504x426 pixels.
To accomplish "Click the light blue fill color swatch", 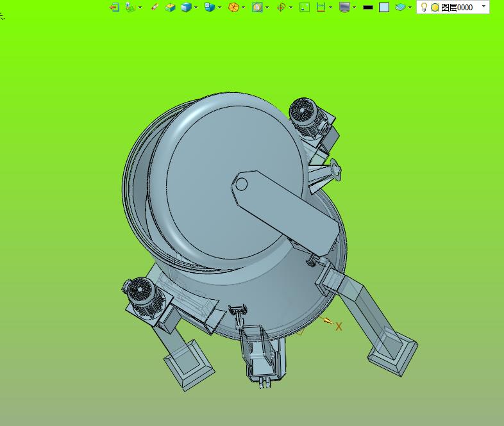I will (384, 8).
